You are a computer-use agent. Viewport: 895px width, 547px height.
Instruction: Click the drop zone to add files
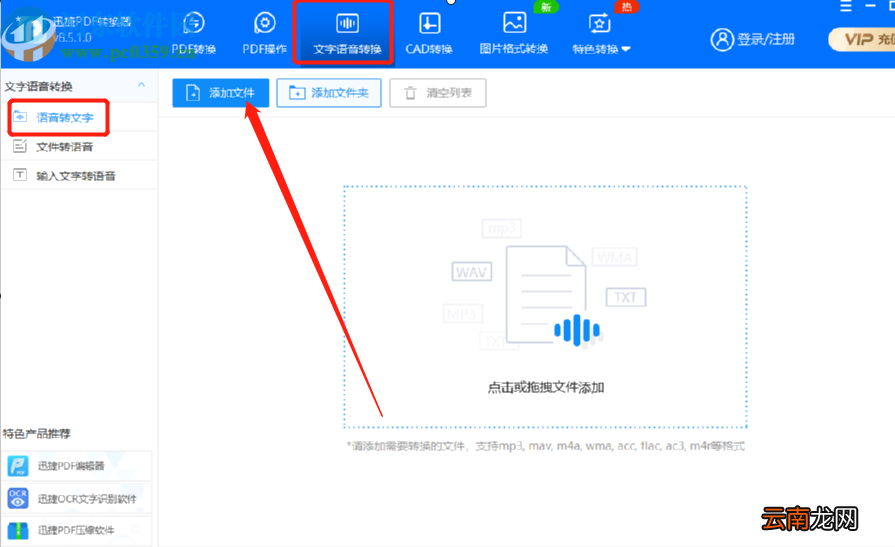pyautogui.click(x=545, y=307)
